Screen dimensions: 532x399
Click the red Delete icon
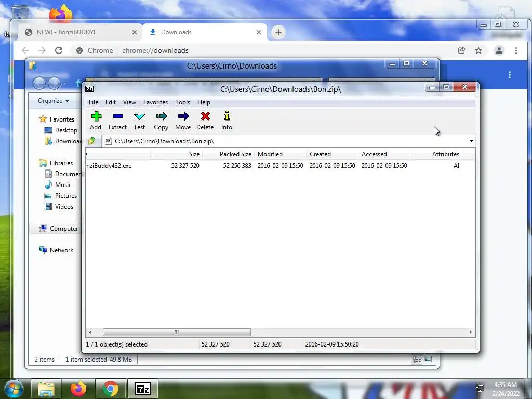tap(205, 121)
